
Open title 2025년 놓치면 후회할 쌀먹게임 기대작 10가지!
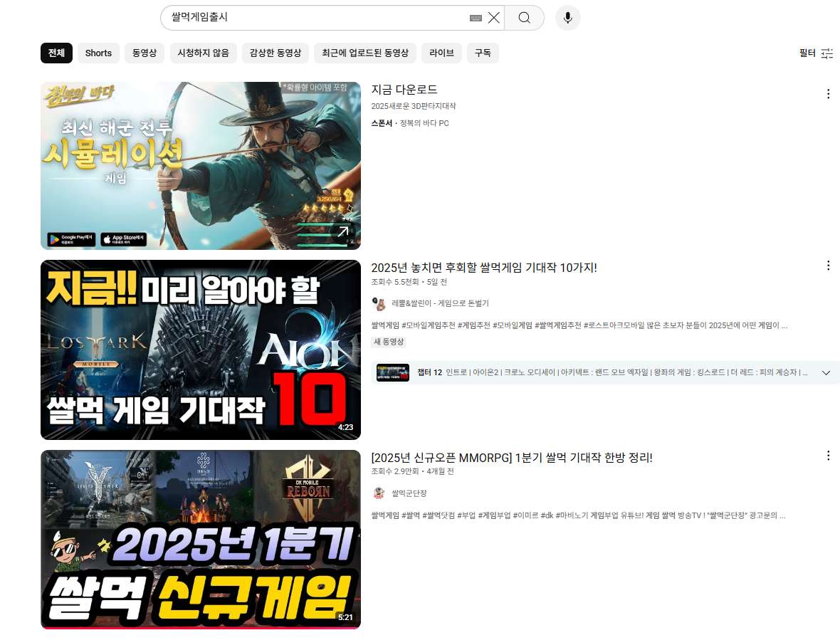(484, 268)
